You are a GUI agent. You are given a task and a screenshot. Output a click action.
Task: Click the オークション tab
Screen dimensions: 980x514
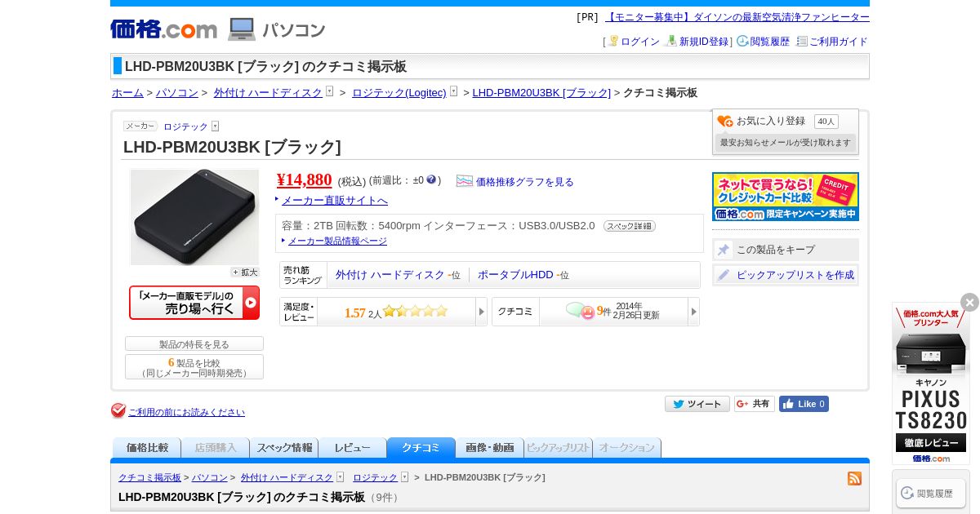pyautogui.click(x=627, y=448)
